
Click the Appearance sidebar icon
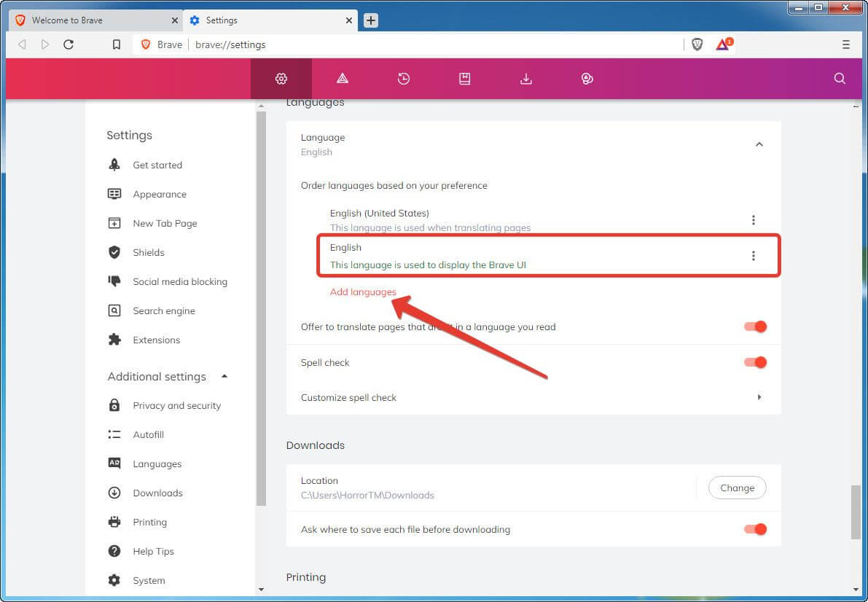[x=114, y=194]
